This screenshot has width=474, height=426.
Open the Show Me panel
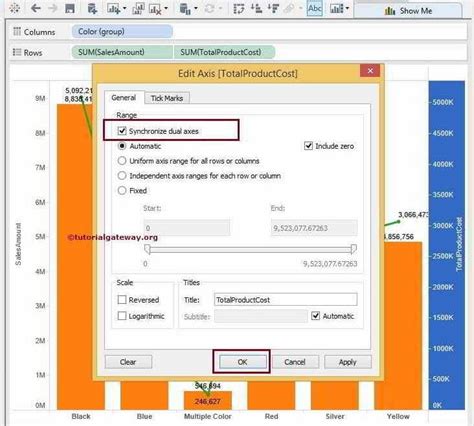pos(409,11)
